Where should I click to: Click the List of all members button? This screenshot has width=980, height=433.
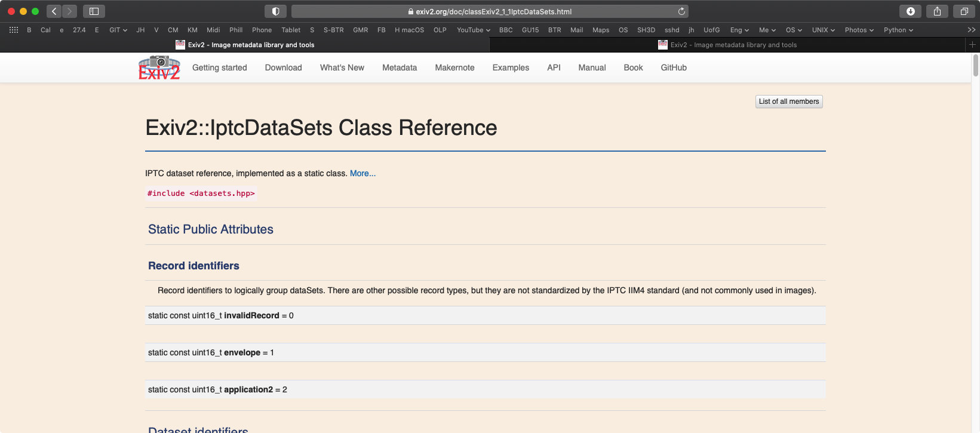(x=789, y=102)
